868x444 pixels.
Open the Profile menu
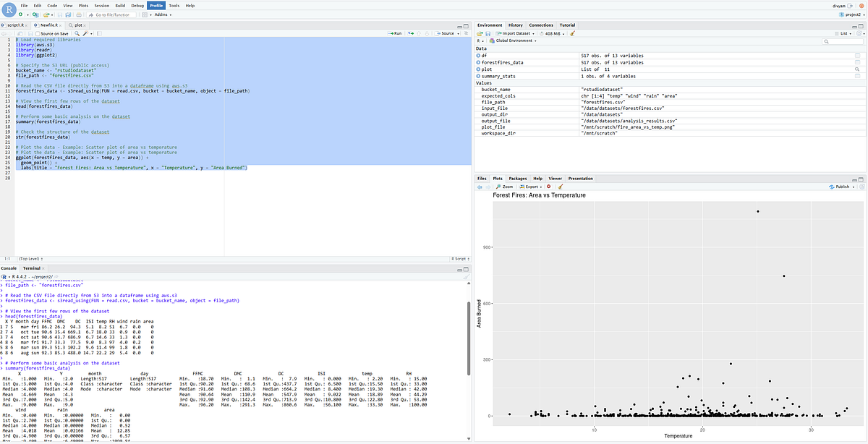pyautogui.click(x=156, y=5)
